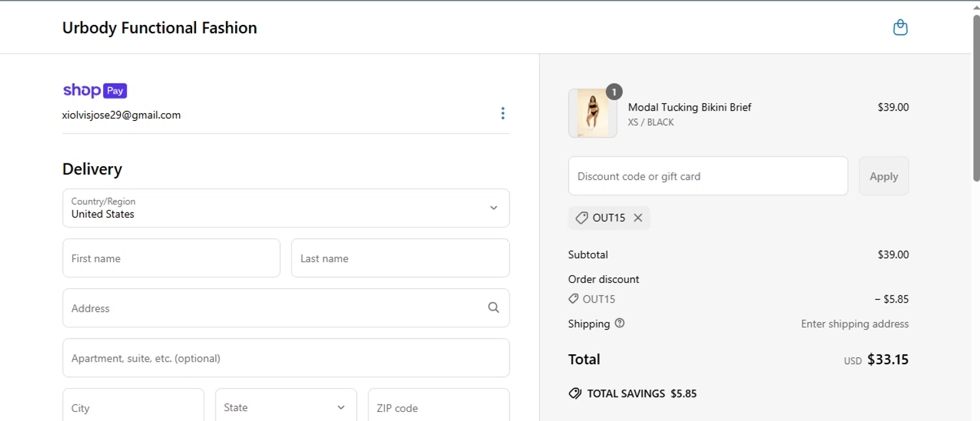Open the Urbody Functional Fashion store link
This screenshot has height=421, width=980.
click(x=159, y=27)
